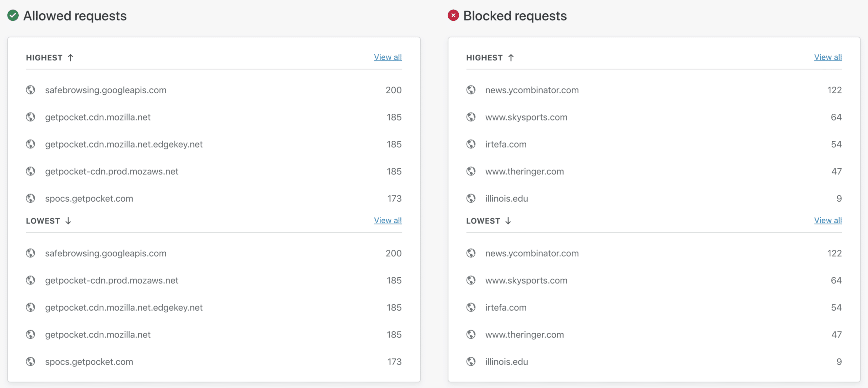Click globe icon for www.skysports.com in Blocked Highest
The height and width of the screenshot is (388, 868).
(471, 117)
